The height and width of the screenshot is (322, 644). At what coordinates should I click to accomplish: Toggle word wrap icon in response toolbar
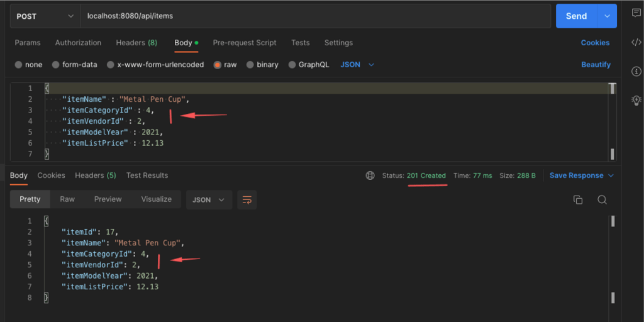pos(247,200)
